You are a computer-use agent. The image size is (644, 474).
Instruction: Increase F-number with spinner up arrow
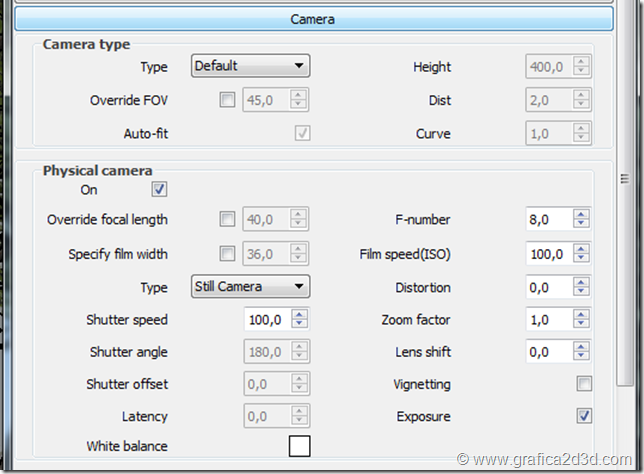pos(582,215)
